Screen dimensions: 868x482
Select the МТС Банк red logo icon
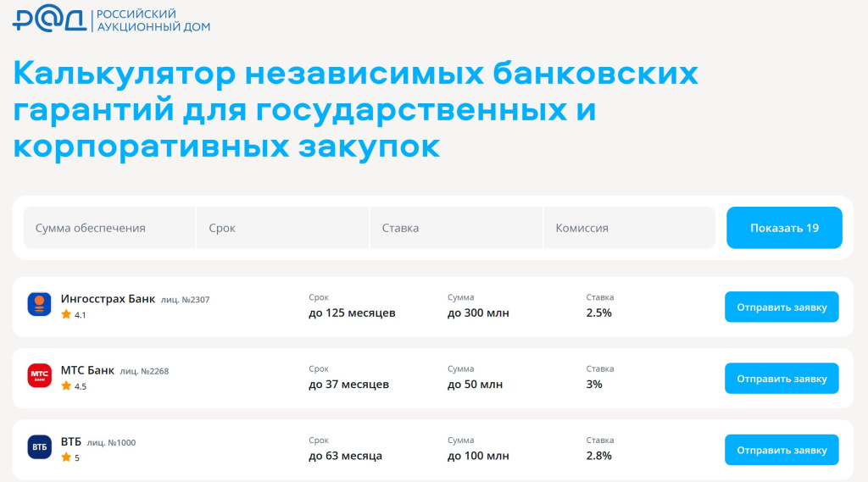39,376
